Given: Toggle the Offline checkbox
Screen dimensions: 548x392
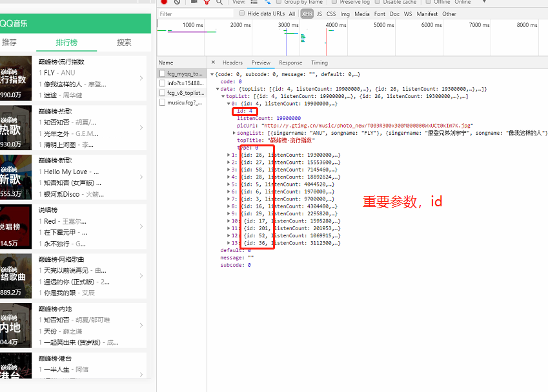Looking at the screenshot, I should (x=428, y=2).
